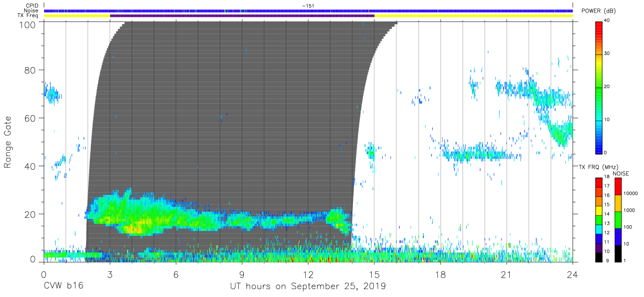Click the CVW b16 radar beam label

(x=63, y=286)
